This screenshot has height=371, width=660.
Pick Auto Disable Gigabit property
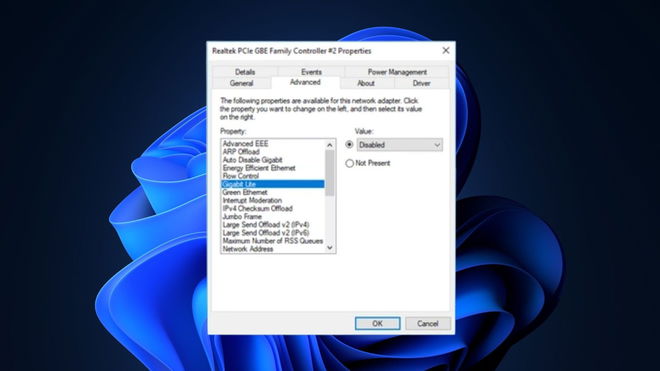click(273, 160)
